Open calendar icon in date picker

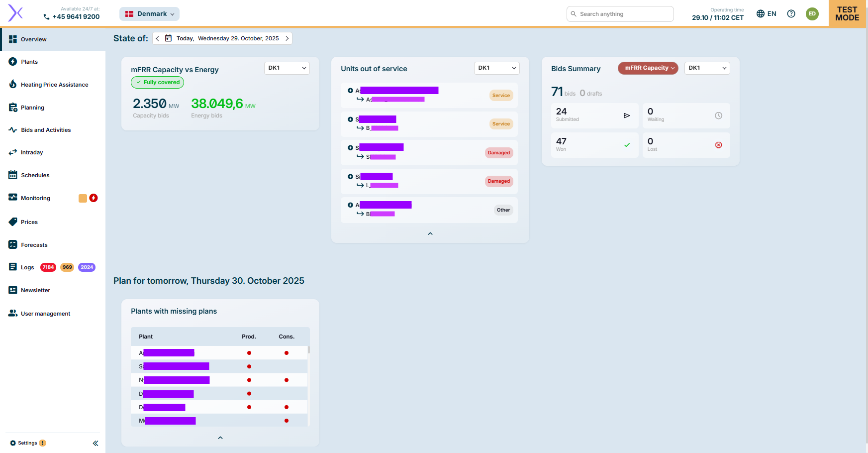coord(168,38)
